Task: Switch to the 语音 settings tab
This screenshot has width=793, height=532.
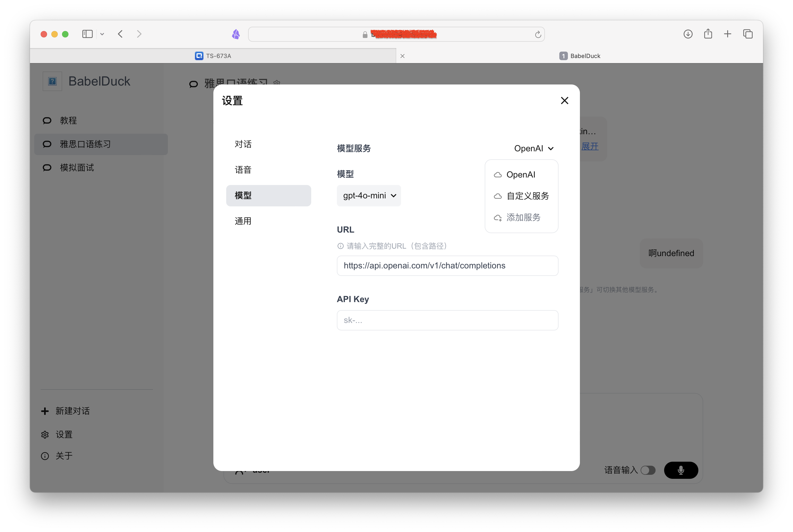Action: point(268,170)
